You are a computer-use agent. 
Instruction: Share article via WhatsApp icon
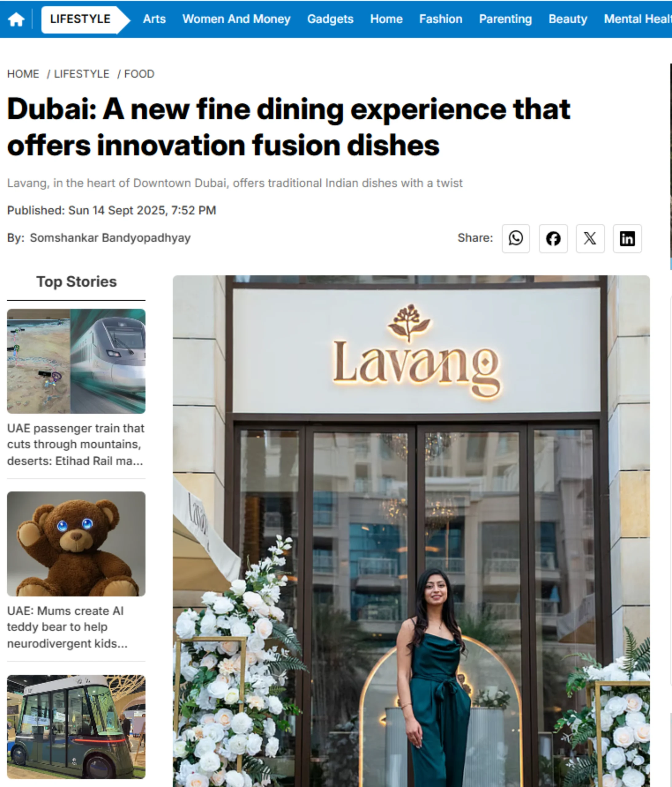coord(516,238)
